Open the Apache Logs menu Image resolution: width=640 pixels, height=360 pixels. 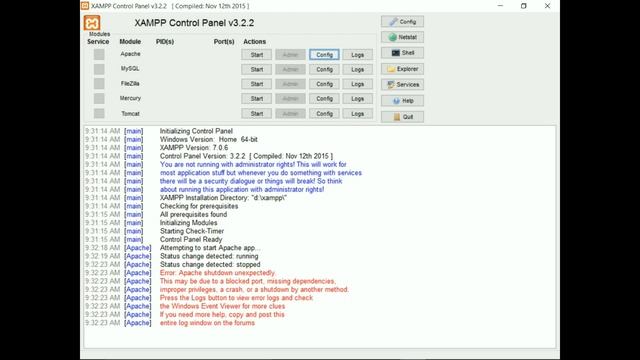point(358,55)
